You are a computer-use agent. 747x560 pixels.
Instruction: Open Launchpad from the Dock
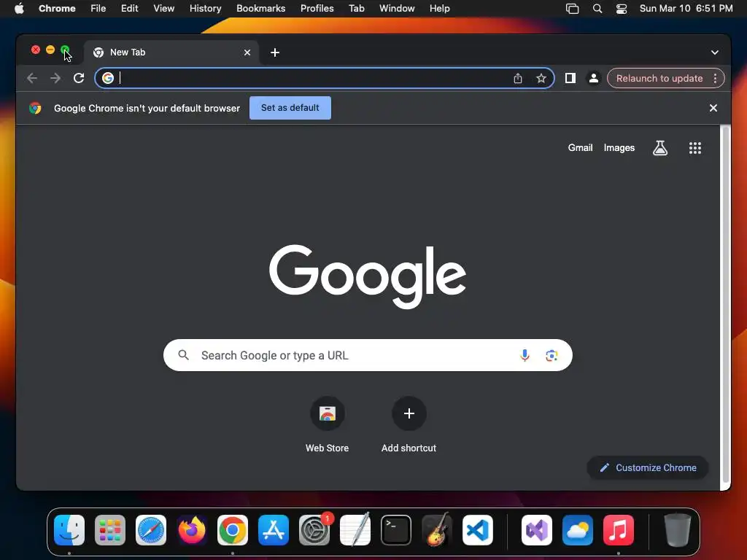[110, 530]
